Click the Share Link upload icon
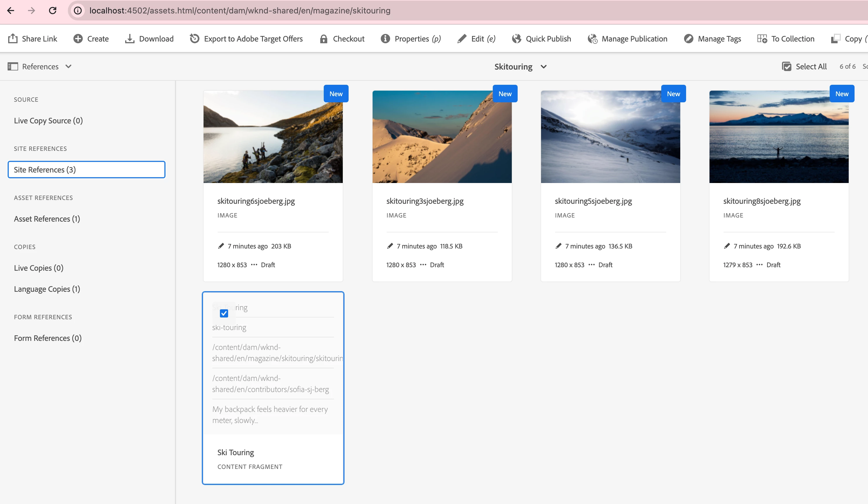Viewport: 868px width, 504px height. click(x=13, y=39)
